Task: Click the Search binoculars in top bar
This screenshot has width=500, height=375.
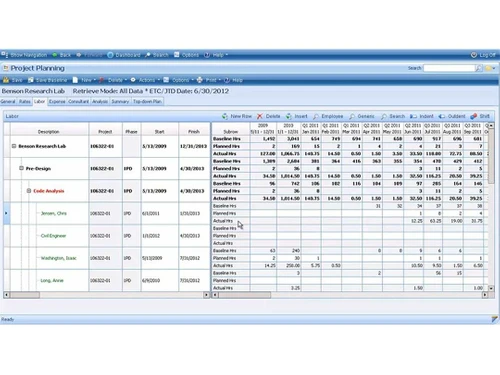Action: coord(148,55)
